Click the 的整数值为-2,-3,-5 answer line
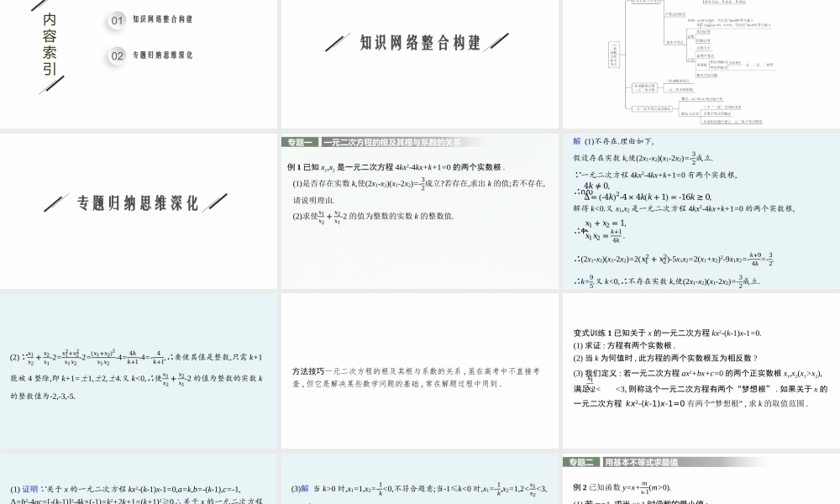The height and width of the screenshot is (504, 840). click(x=43, y=396)
